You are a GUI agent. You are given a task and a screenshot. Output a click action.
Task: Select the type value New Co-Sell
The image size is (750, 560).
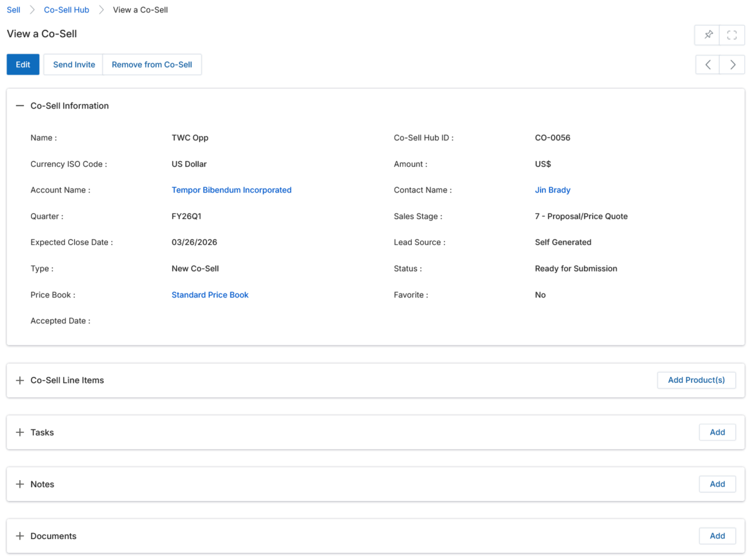click(195, 269)
